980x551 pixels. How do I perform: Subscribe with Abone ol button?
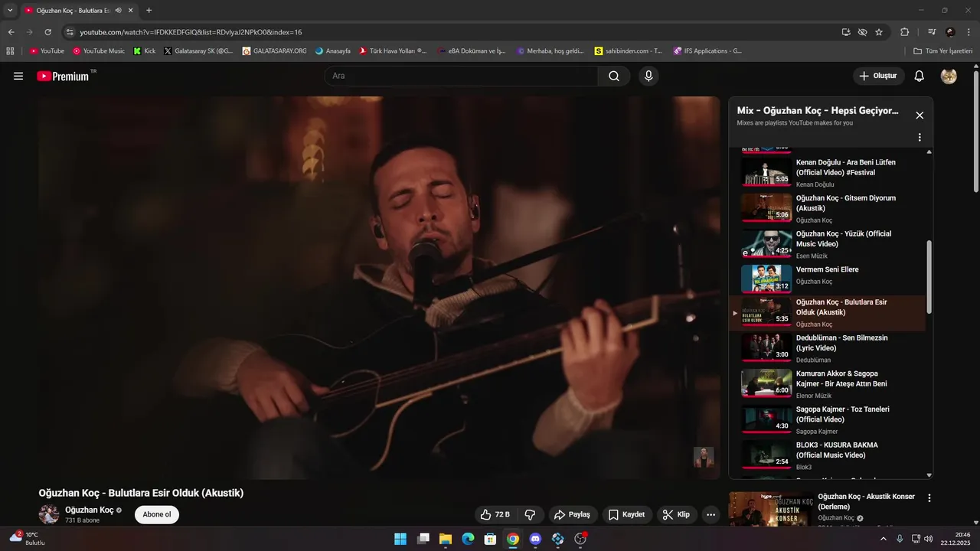(x=157, y=514)
